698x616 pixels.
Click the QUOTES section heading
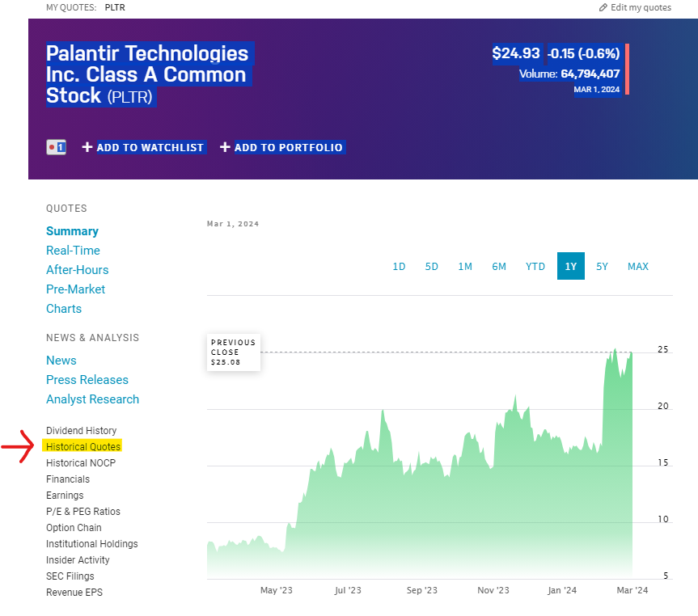[66, 209]
